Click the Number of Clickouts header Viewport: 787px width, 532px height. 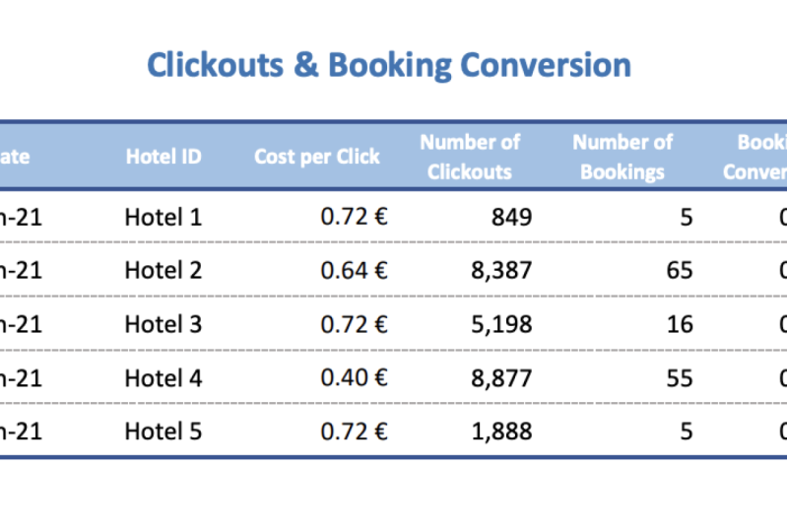(x=470, y=157)
